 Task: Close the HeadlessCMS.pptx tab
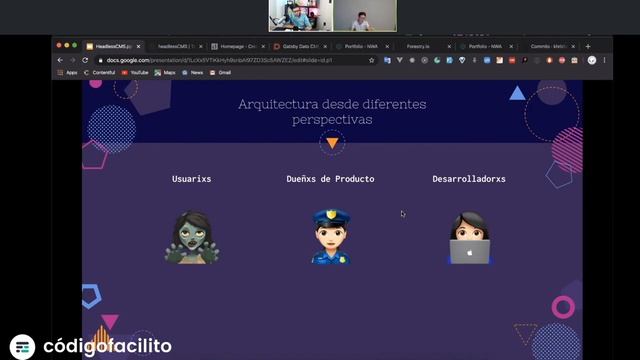click(x=138, y=47)
